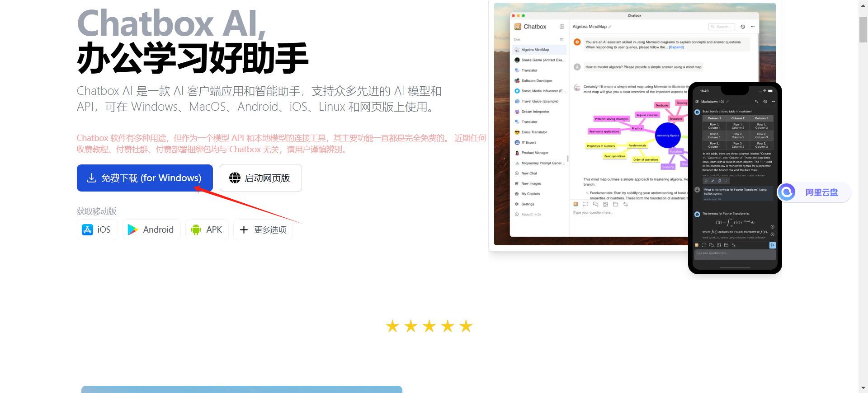Click the scrollbar up arrow

[x=863, y=5]
